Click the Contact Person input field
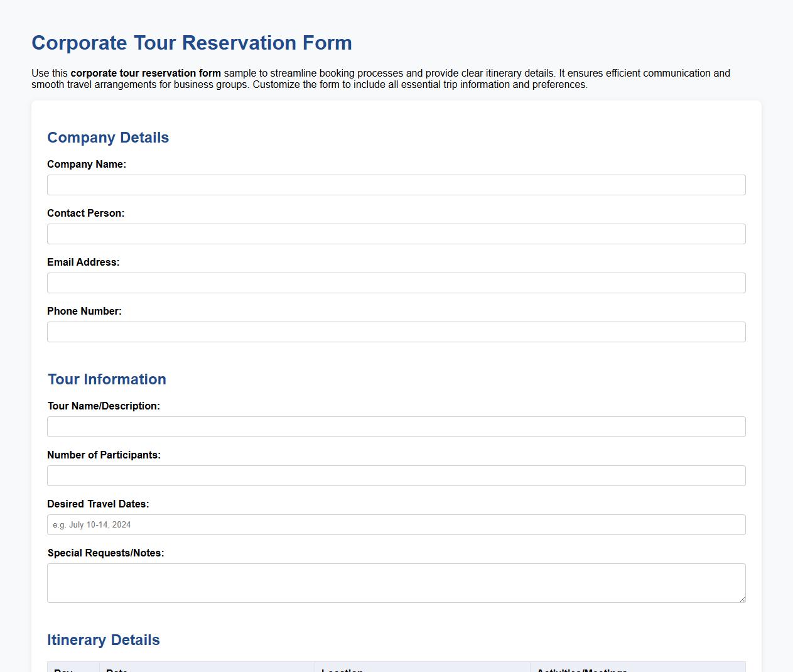This screenshot has width=793, height=672. [x=396, y=234]
